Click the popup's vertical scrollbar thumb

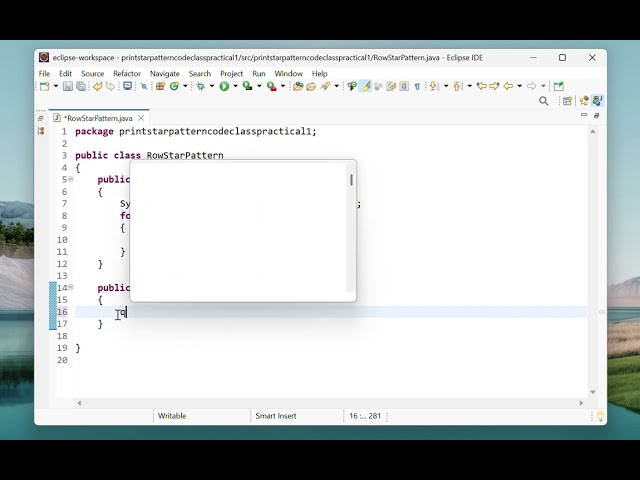(x=351, y=180)
